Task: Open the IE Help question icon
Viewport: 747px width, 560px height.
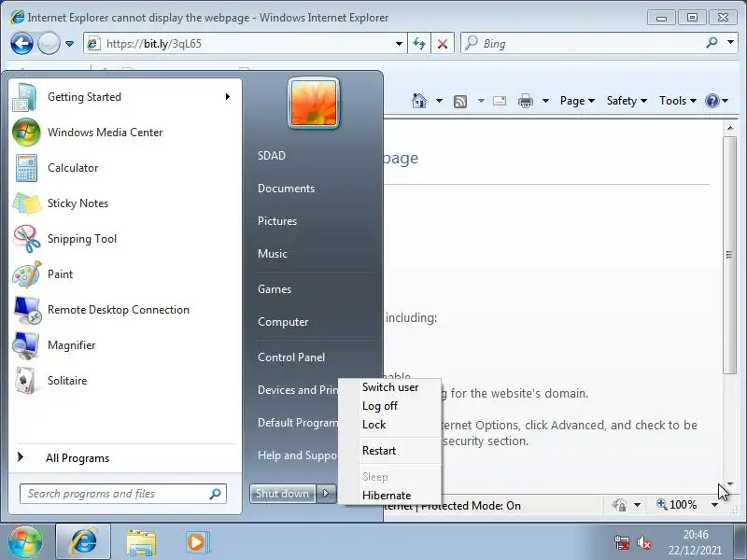Action: pos(712,101)
